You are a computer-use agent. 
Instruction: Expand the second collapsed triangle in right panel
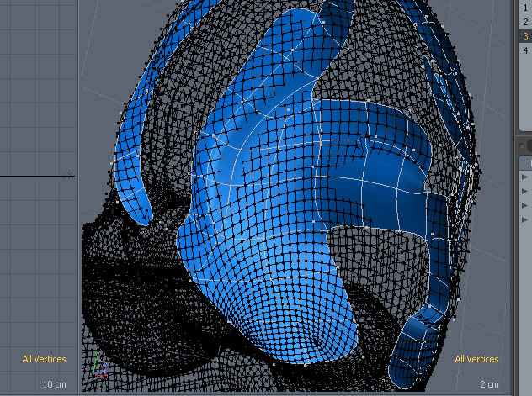(524, 191)
